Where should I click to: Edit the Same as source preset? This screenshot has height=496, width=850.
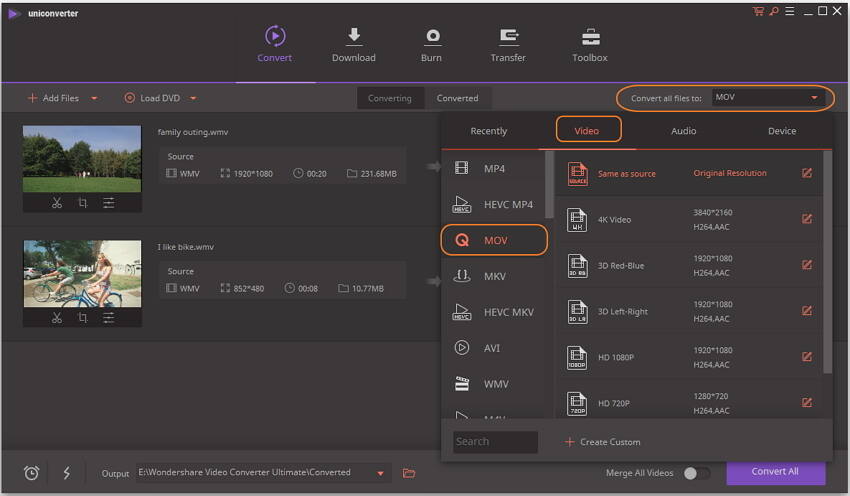[807, 173]
